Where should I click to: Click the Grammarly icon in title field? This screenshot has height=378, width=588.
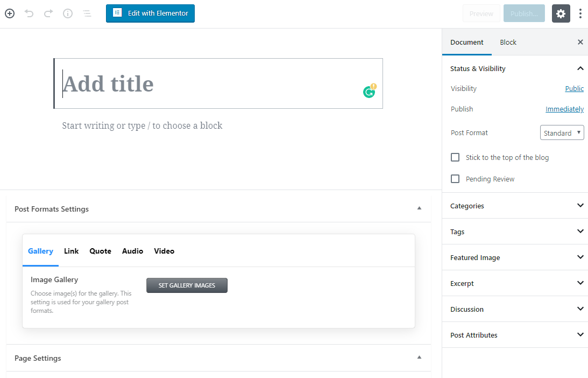tap(370, 91)
